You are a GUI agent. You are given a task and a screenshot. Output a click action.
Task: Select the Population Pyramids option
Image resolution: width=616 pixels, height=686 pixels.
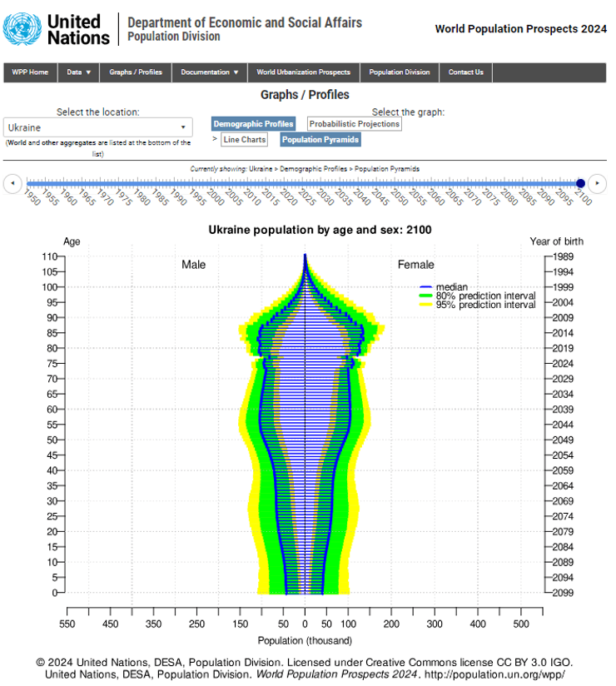click(x=320, y=140)
